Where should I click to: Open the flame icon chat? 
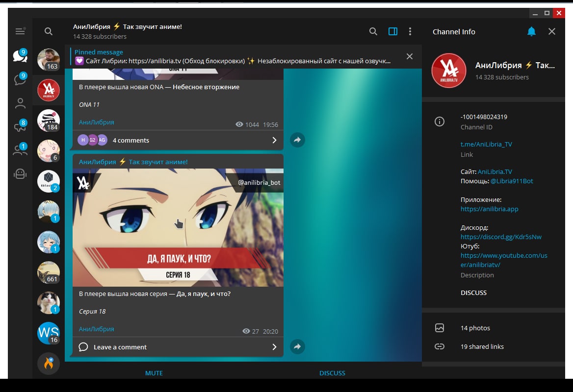[x=48, y=363]
